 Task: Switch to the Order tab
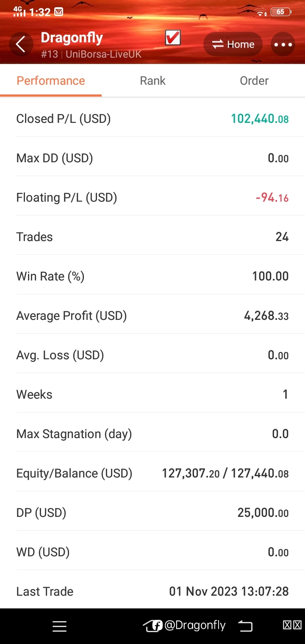click(254, 80)
